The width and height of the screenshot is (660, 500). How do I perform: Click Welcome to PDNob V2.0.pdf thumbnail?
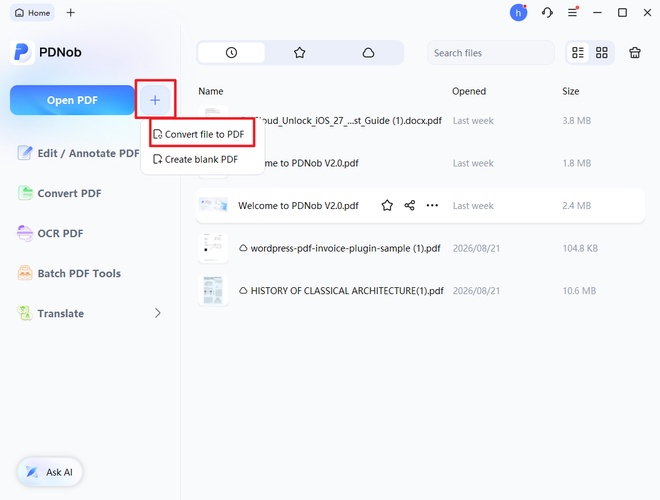coord(213,205)
